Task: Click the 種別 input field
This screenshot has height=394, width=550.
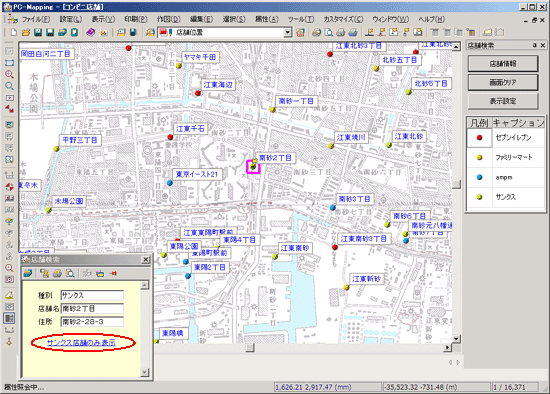Action: [92, 295]
